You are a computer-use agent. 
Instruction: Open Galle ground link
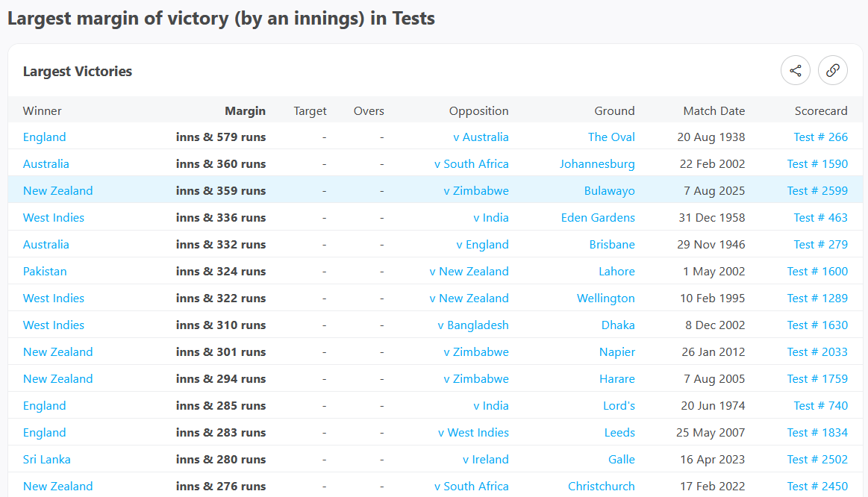coord(622,460)
